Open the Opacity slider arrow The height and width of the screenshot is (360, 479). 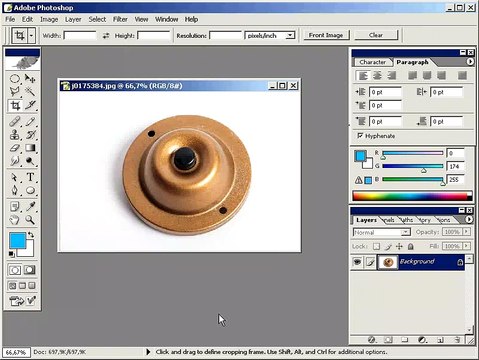coord(466,232)
